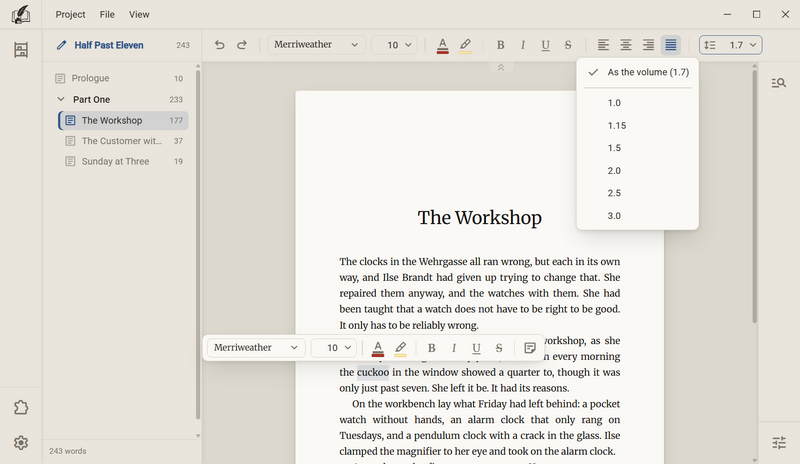Click the Sunday at Three document icon

pyautogui.click(x=70, y=161)
